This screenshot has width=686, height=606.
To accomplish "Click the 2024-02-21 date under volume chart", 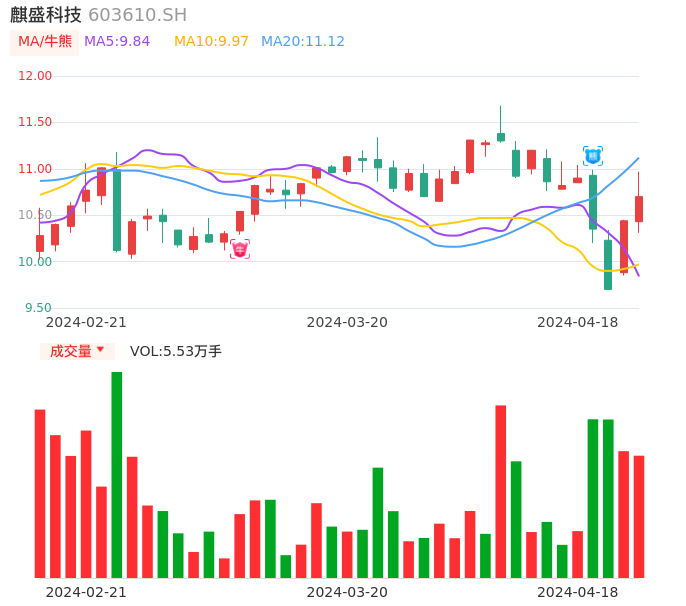I will tap(86, 592).
